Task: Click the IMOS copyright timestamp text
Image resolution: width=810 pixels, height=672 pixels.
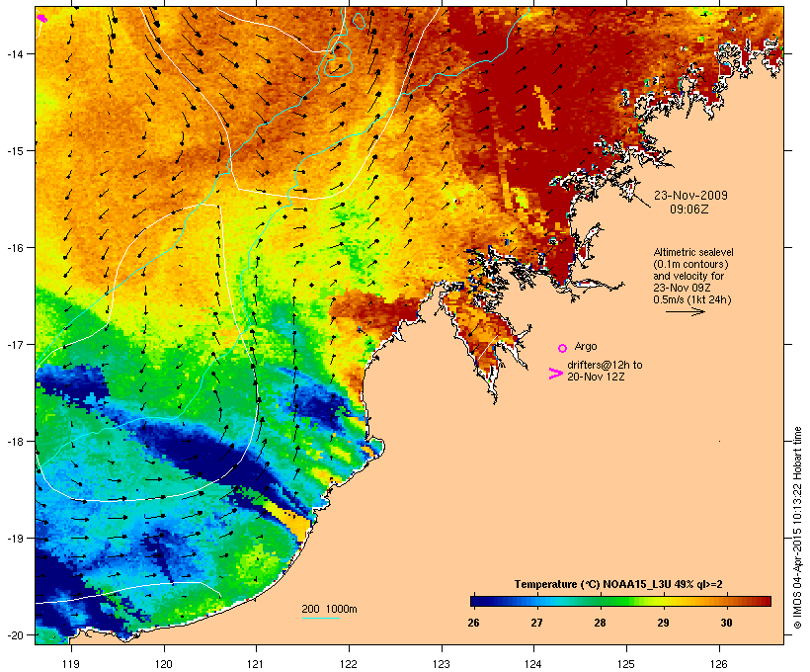Action: [797, 528]
